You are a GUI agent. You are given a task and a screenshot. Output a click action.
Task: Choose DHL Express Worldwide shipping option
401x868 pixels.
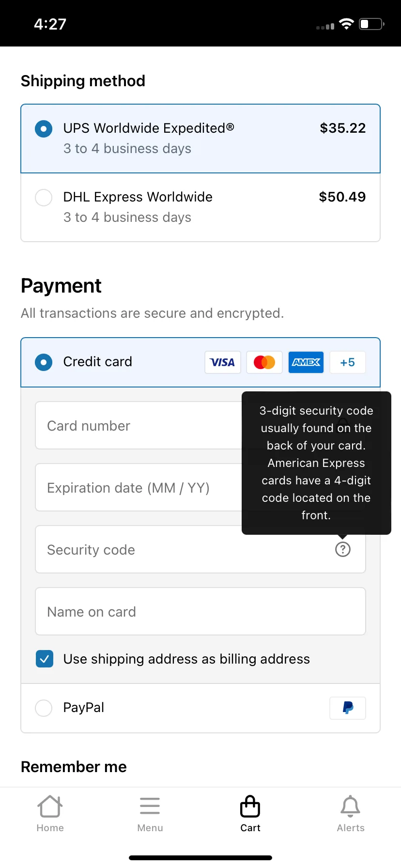click(200, 207)
